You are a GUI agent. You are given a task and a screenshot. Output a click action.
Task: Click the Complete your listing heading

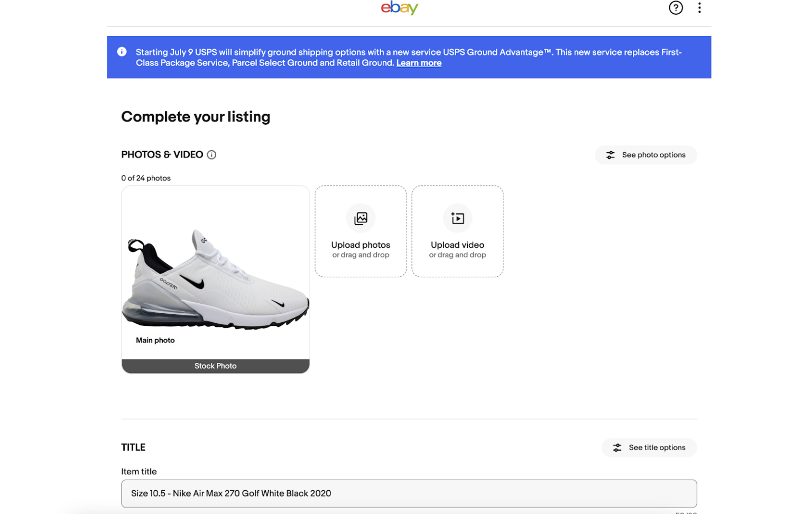click(196, 117)
